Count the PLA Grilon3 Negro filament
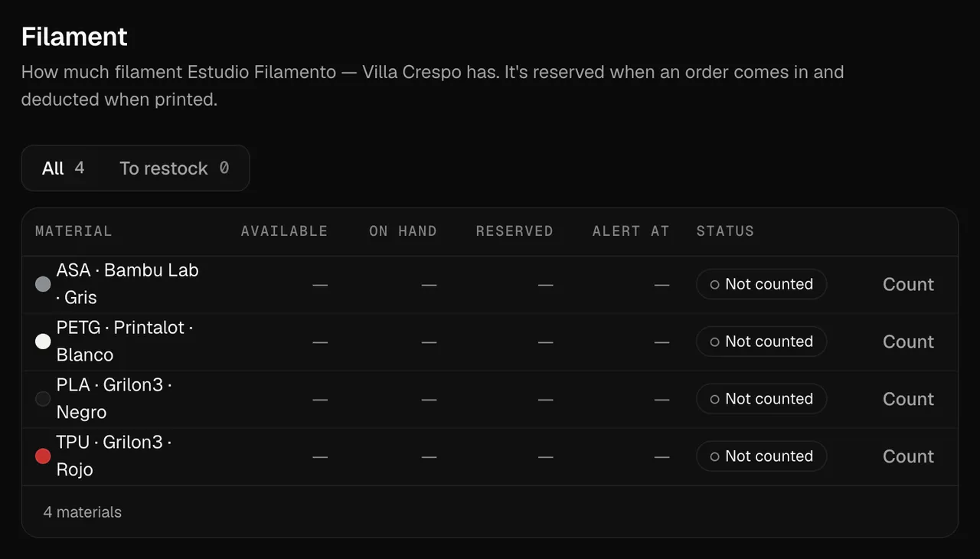 tap(908, 399)
